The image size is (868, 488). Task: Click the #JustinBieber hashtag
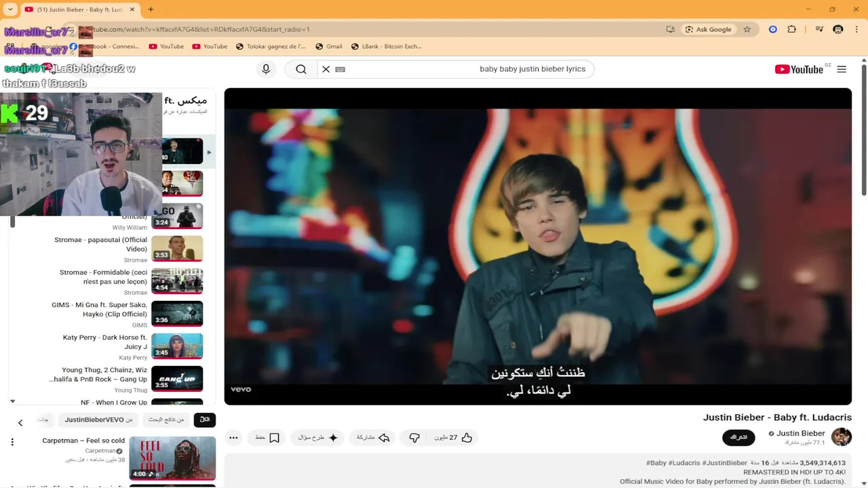725,463
